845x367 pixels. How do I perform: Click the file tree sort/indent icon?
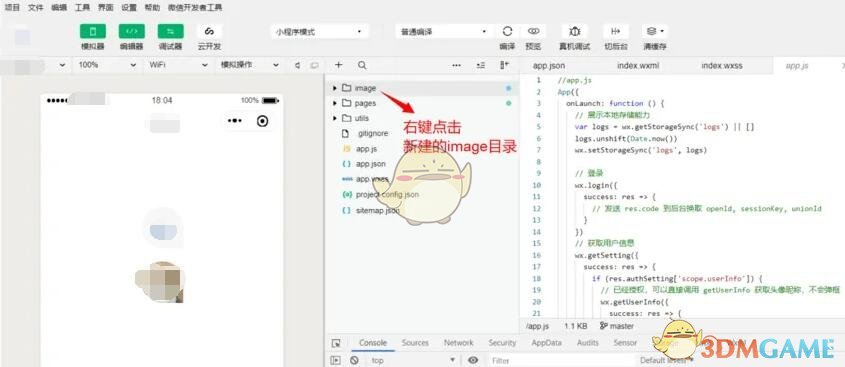click(481, 65)
